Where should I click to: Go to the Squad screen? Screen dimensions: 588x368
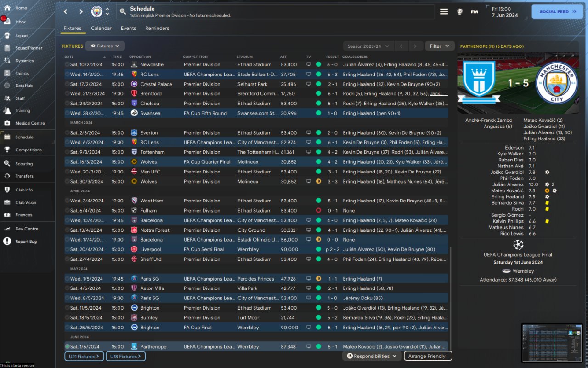tap(21, 35)
